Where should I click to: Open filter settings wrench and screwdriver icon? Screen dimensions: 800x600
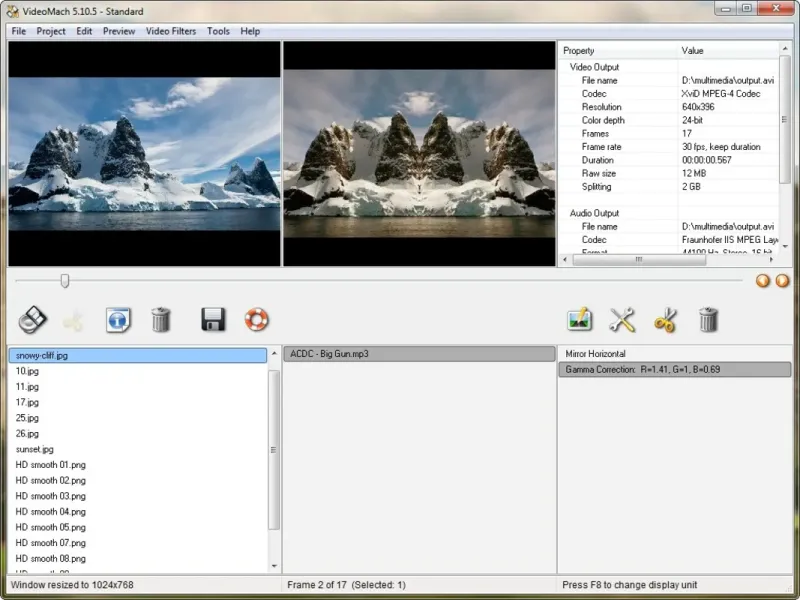click(622, 320)
